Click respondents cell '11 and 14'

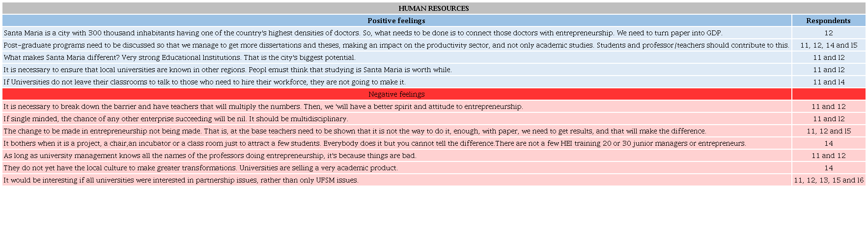[x=828, y=82]
